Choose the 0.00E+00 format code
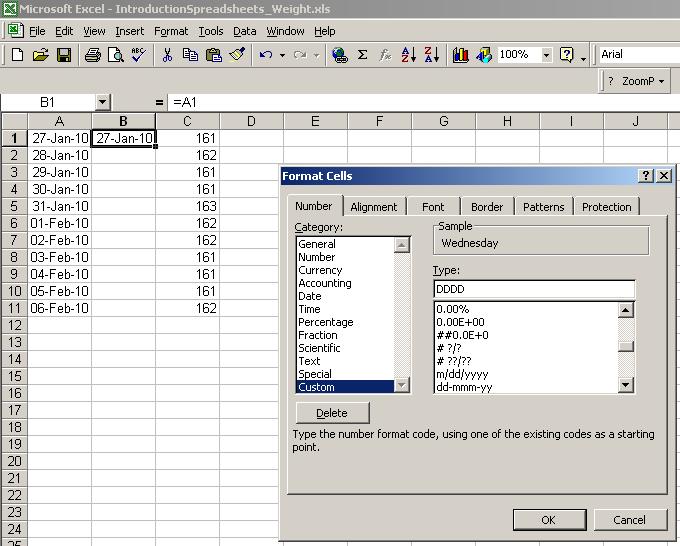The height and width of the screenshot is (546, 680). (x=526, y=322)
